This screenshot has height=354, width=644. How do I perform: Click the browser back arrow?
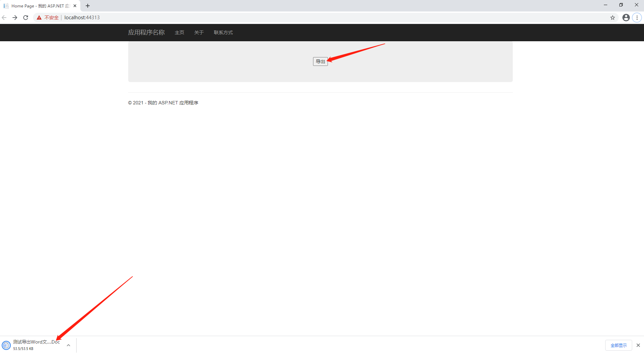click(4, 18)
